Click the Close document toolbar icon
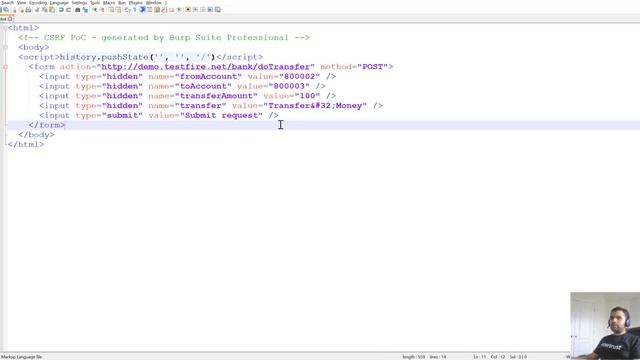640x360 pixels. tap(14, 9)
